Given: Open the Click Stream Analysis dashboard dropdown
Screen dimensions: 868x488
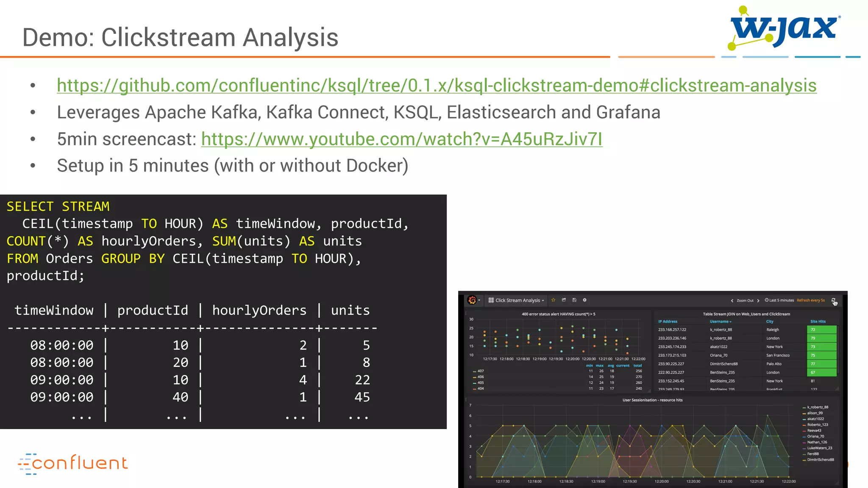Looking at the screenshot, I should point(517,300).
